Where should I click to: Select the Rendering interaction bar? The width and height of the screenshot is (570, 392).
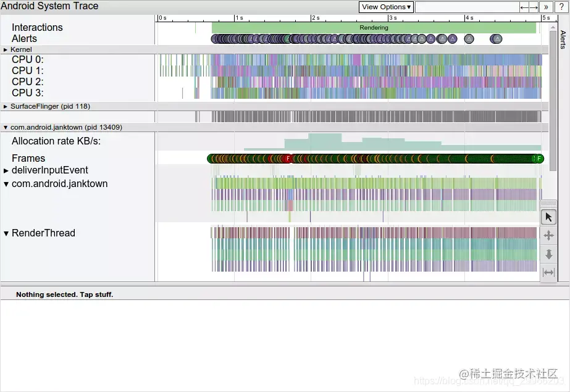pyautogui.click(x=374, y=28)
